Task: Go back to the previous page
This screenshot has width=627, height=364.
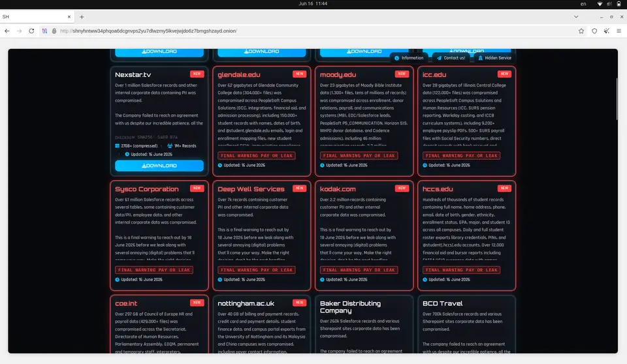Action: click(7, 31)
